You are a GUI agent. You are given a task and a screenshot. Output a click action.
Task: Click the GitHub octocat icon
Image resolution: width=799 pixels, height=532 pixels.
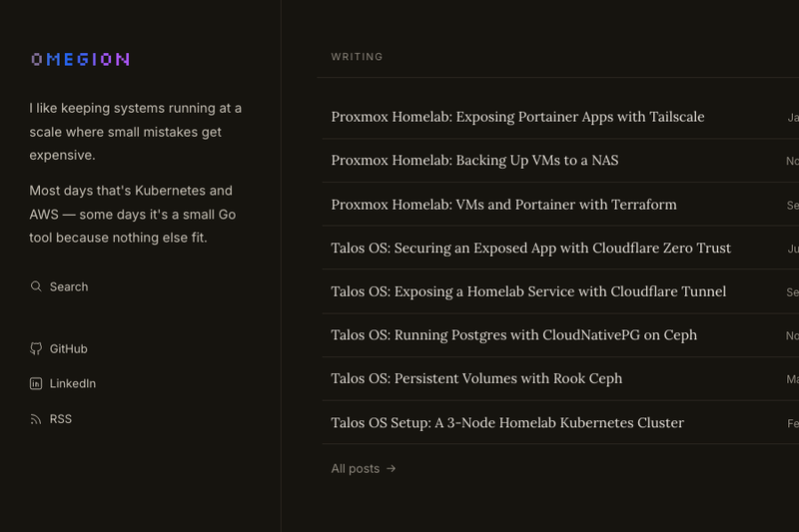[x=36, y=348]
